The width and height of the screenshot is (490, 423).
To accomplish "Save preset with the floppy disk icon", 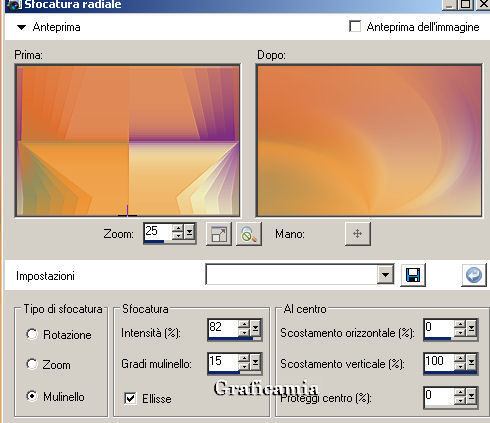I will point(413,275).
